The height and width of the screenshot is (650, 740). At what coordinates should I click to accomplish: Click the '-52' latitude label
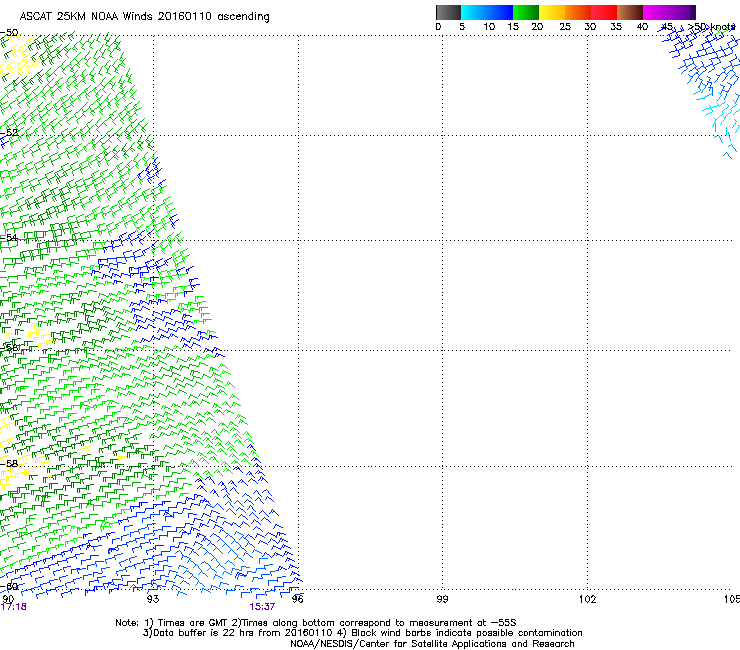(9, 133)
